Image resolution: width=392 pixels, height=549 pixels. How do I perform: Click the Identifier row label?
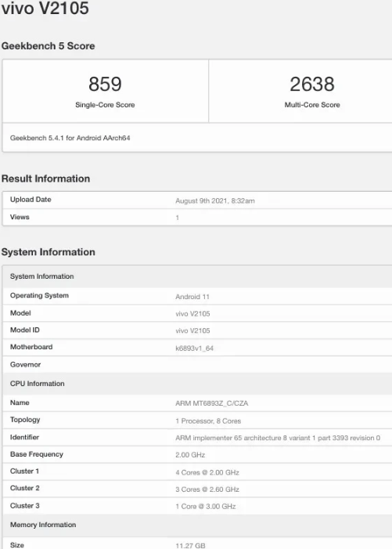coord(24,437)
